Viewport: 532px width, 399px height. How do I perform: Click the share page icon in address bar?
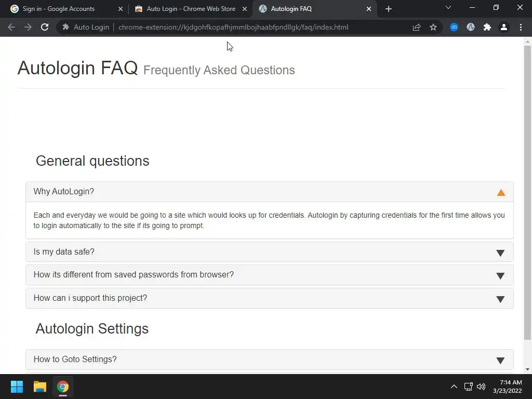click(x=417, y=27)
